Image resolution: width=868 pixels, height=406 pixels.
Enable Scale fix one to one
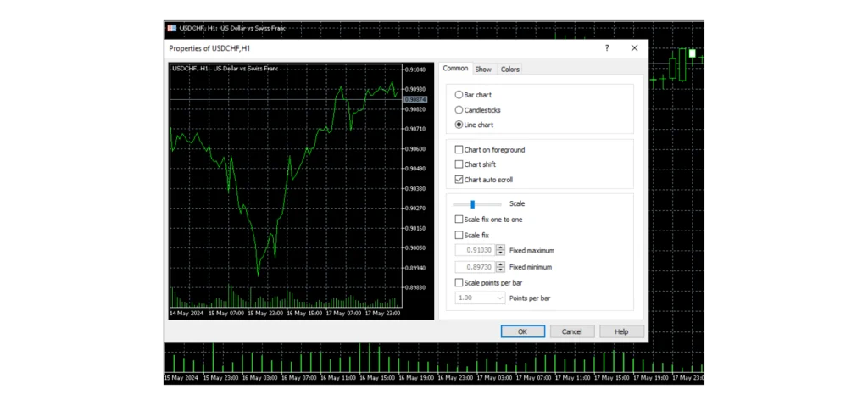459,220
